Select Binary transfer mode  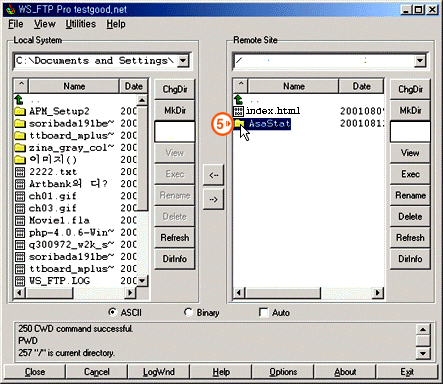[x=188, y=312]
